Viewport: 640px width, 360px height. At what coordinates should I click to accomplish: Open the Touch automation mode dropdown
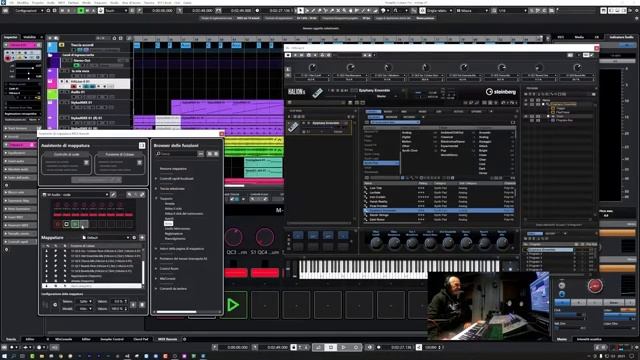click(x=116, y=10)
